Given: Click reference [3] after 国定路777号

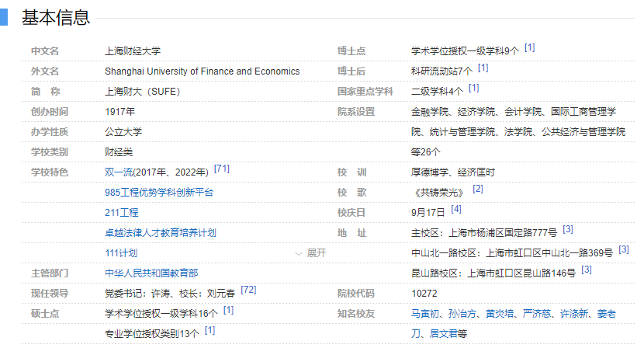Looking at the screenshot, I should [x=568, y=229].
